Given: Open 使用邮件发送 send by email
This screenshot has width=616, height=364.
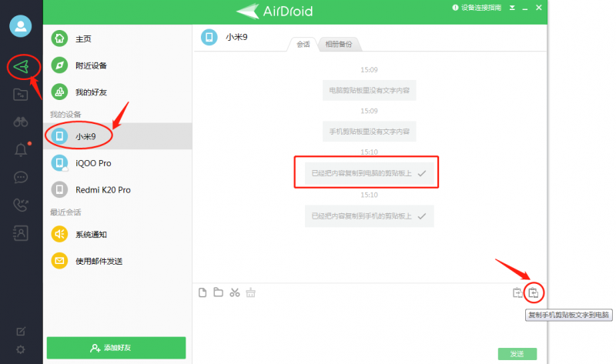Looking at the screenshot, I should 117,261.
